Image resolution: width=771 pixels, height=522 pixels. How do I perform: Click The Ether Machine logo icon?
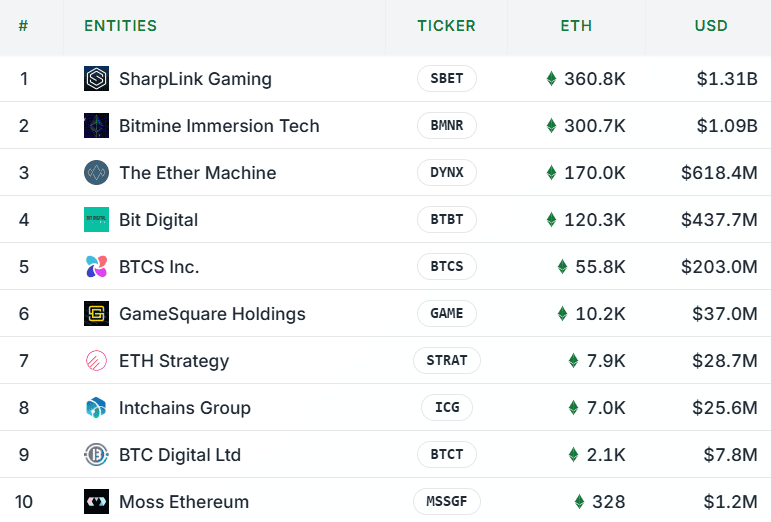tap(96, 173)
